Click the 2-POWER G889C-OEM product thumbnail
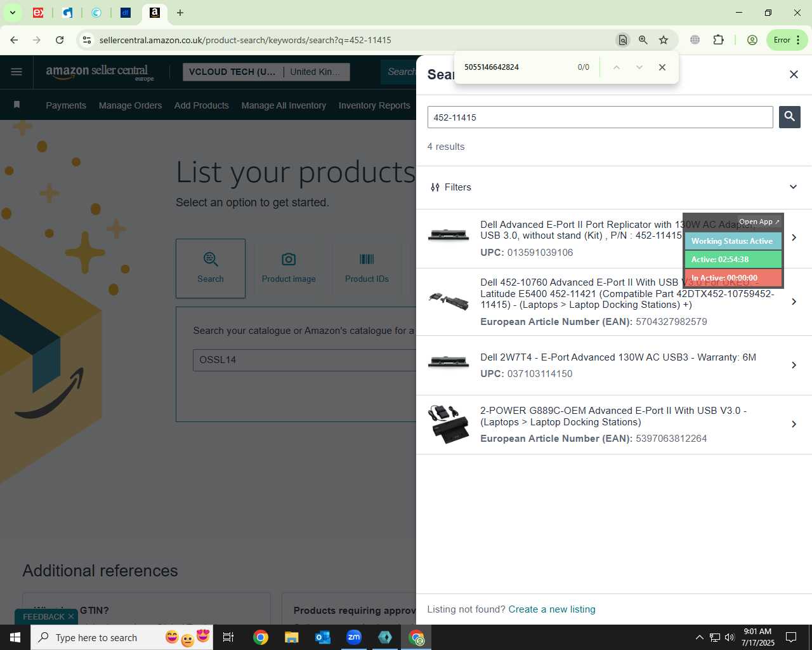The image size is (812, 650). [x=449, y=424]
